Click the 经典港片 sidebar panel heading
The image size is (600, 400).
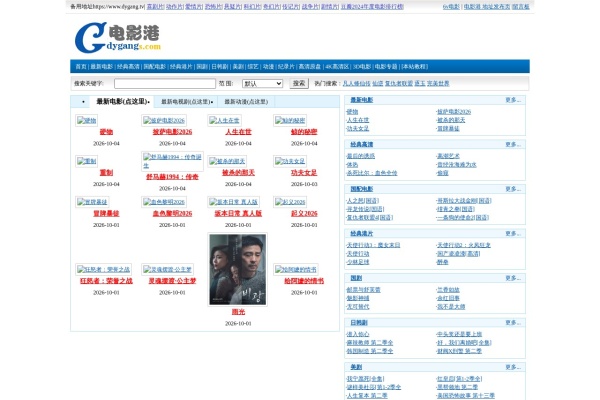pos(362,233)
